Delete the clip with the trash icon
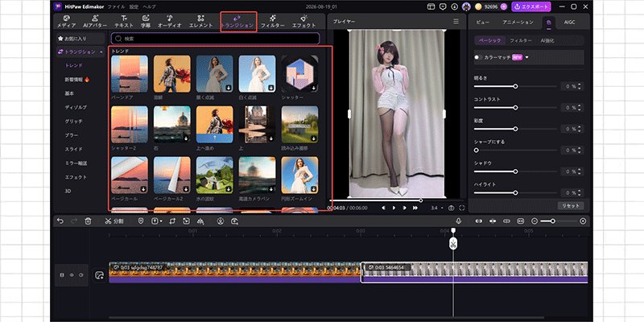This screenshot has width=644, height=322. click(88, 221)
